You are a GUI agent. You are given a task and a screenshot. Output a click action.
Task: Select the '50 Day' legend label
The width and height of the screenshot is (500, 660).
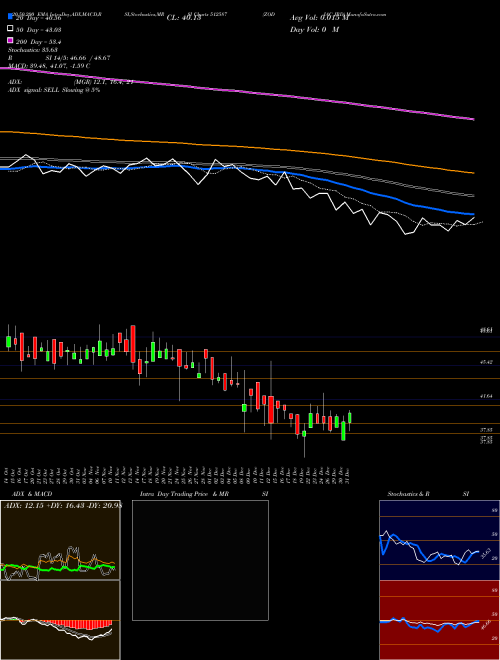coord(38,30)
